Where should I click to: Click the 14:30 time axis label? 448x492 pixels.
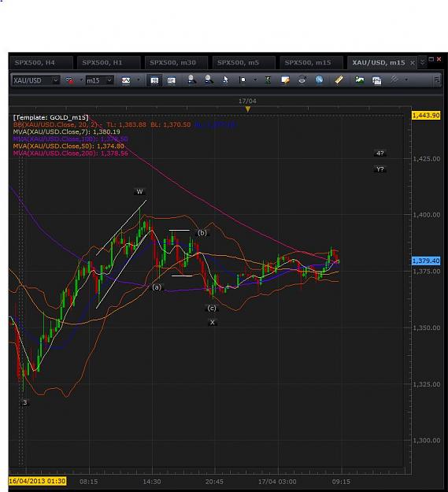pyautogui.click(x=152, y=482)
